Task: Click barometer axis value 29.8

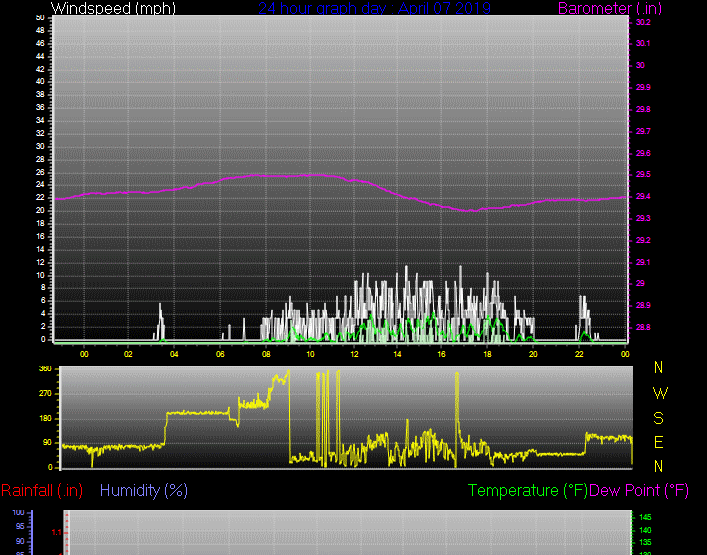Action: (643, 110)
